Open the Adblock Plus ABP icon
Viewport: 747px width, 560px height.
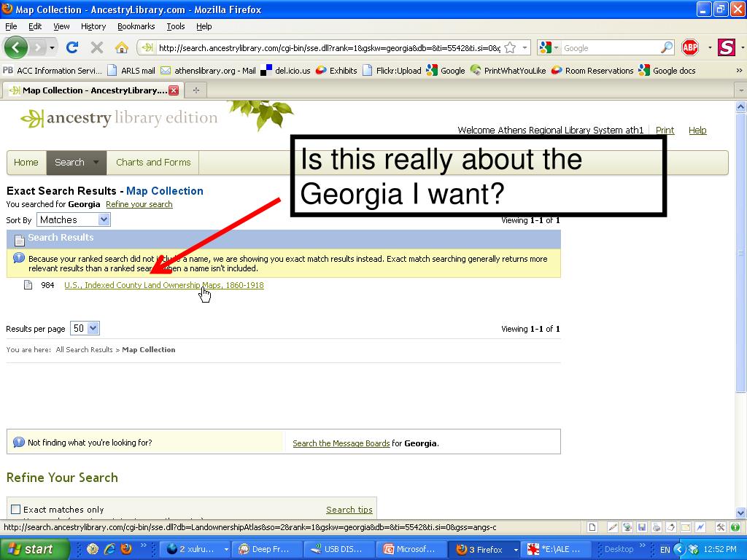pyautogui.click(x=690, y=47)
